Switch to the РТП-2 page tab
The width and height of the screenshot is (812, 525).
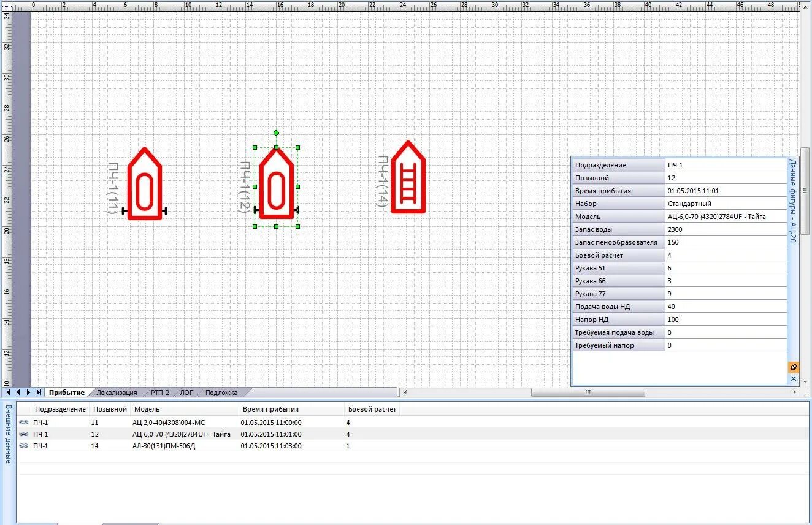(x=159, y=393)
